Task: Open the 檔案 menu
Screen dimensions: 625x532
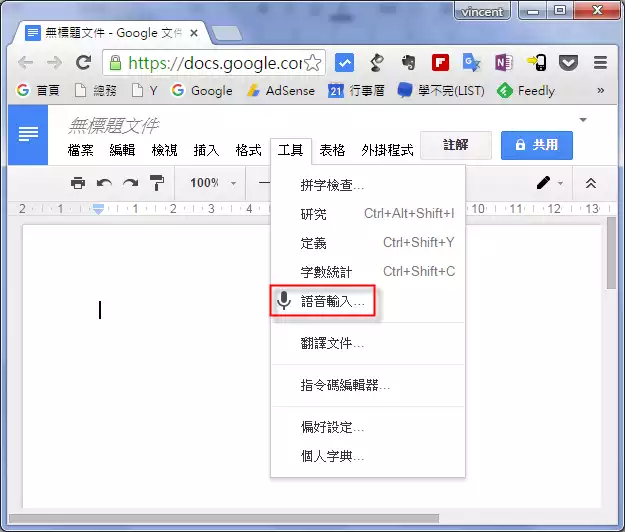Action: (81, 150)
